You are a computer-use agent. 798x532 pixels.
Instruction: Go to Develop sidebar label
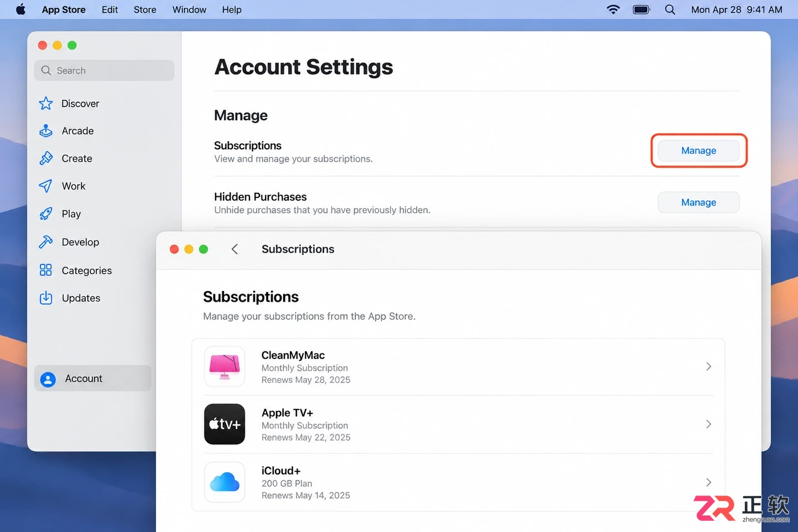80,242
